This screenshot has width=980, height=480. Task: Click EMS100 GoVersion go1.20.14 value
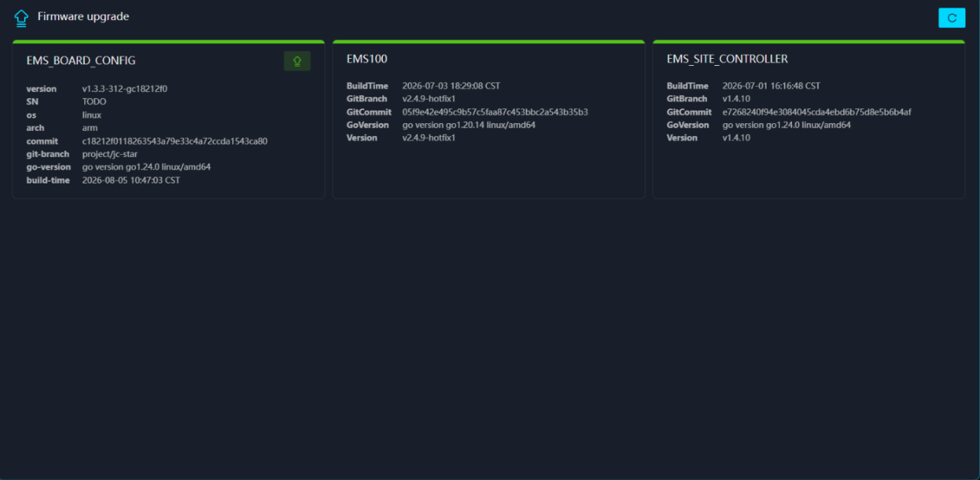tap(469, 125)
